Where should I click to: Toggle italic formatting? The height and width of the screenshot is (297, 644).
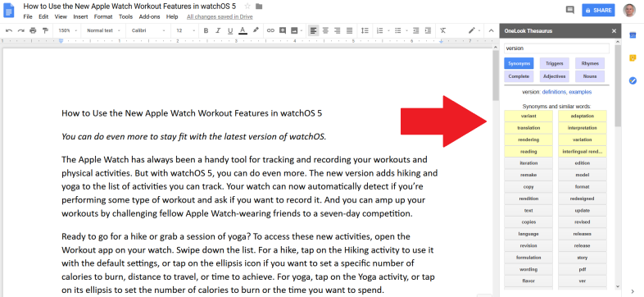tap(218, 30)
